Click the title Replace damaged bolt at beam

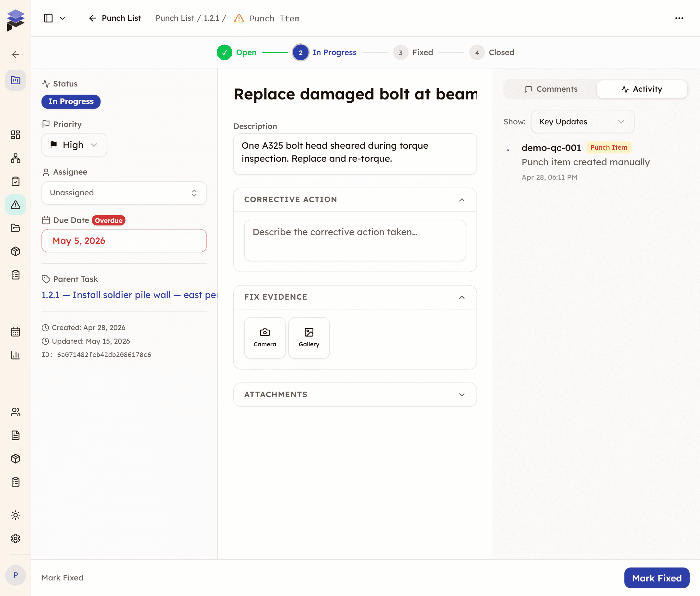(x=355, y=94)
